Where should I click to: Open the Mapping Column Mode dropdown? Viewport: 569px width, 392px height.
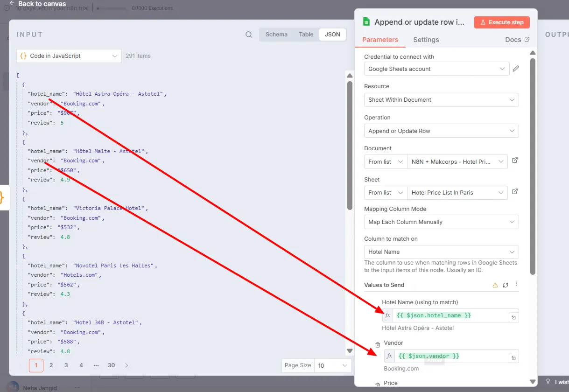[441, 222]
